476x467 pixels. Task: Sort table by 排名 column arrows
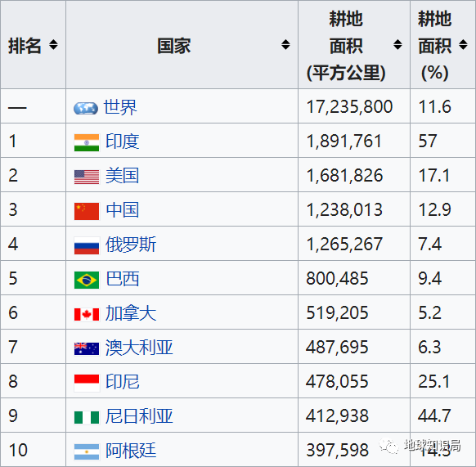click(53, 45)
